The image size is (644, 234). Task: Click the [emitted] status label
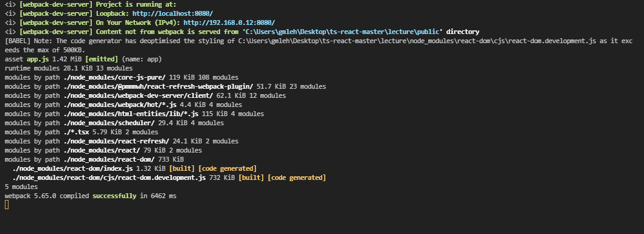pyautogui.click(x=102, y=59)
